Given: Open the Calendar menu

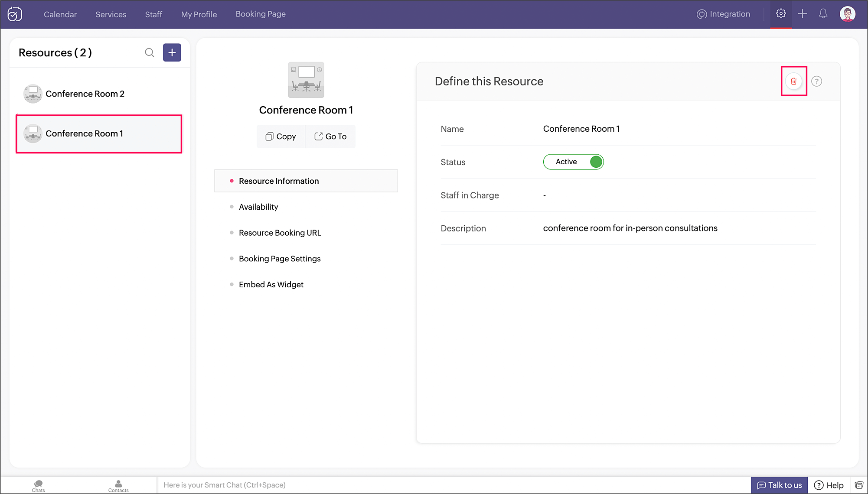Looking at the screenshot, I should tap(60, 14).
